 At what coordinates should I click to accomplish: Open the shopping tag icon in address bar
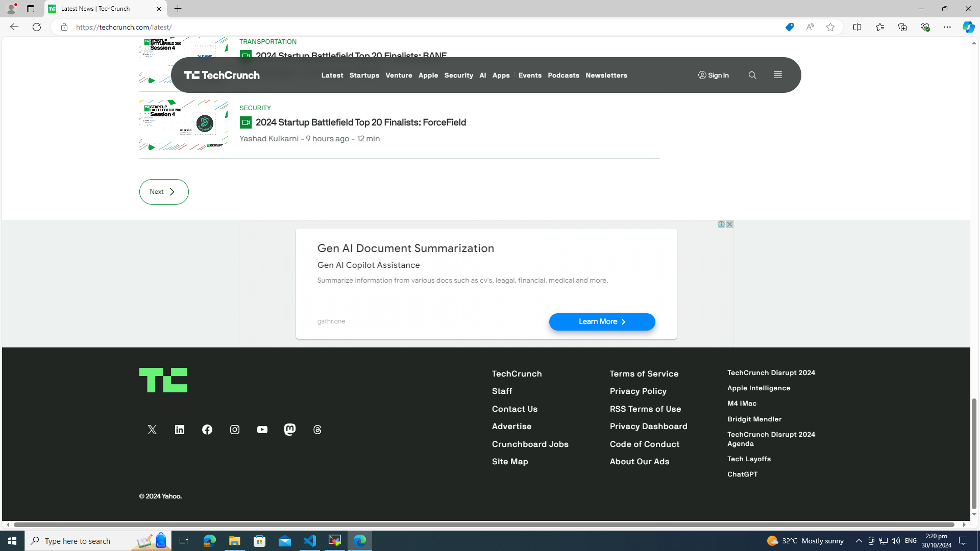pos(790,27)
